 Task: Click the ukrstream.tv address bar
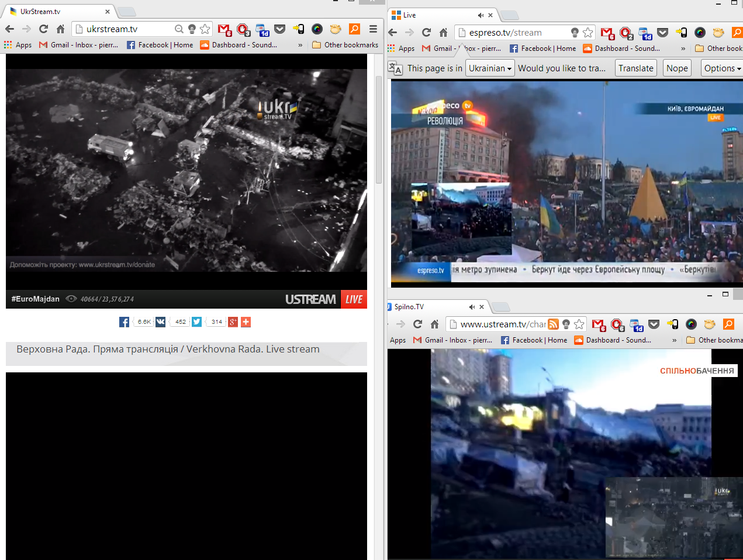126,29
